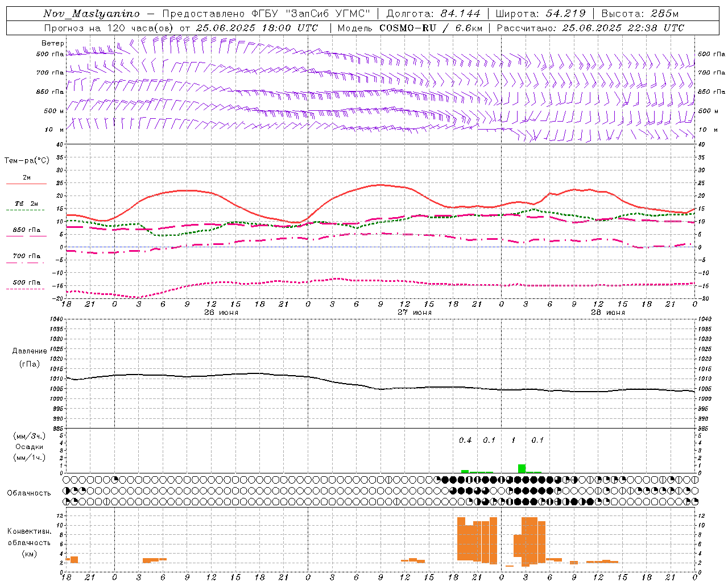Click the Тем-ра(°C) temperature panel label
The image size is (728, 582).
click(27, 161)
